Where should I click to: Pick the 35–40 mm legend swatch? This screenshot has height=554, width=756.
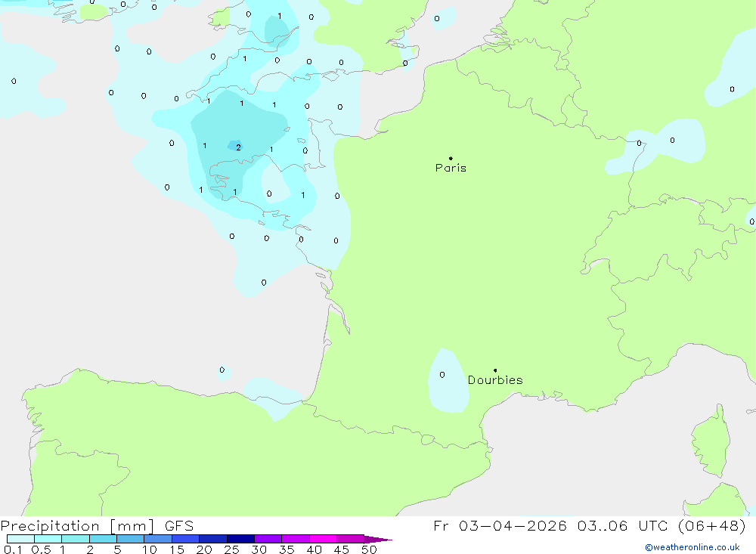(x=296, y=539)
